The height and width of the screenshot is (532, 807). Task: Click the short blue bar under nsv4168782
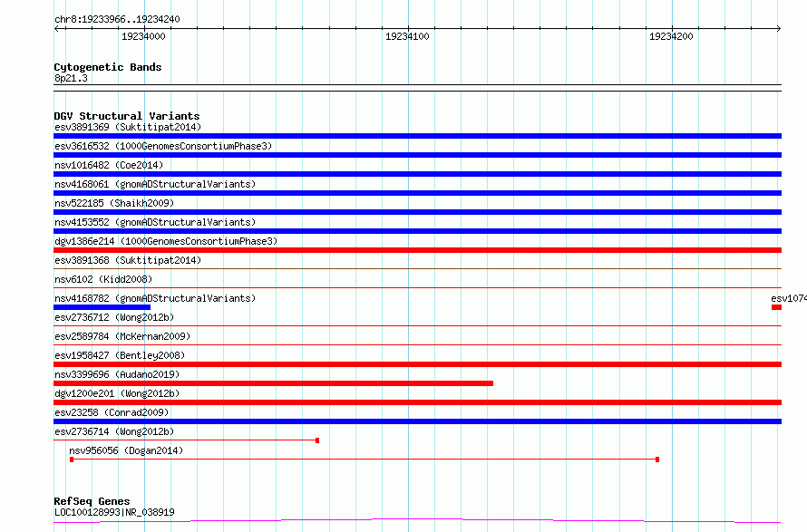click(x=102, y=307)
